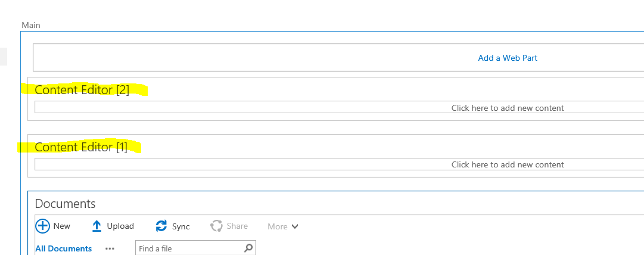This screenshot has height=255, width=644.
Task: Click the Upload arrow icon
Action: (97, 226)
